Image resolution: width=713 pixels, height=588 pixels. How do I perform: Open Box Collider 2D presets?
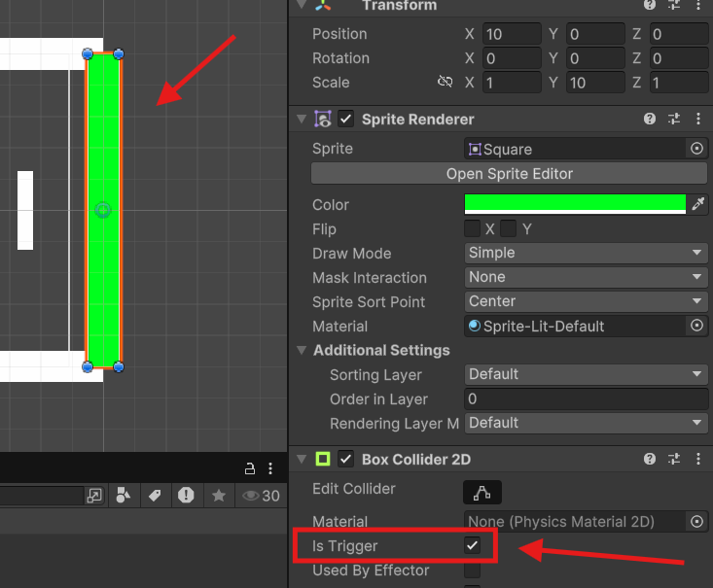pyautogui.click(x=674, y=459)
